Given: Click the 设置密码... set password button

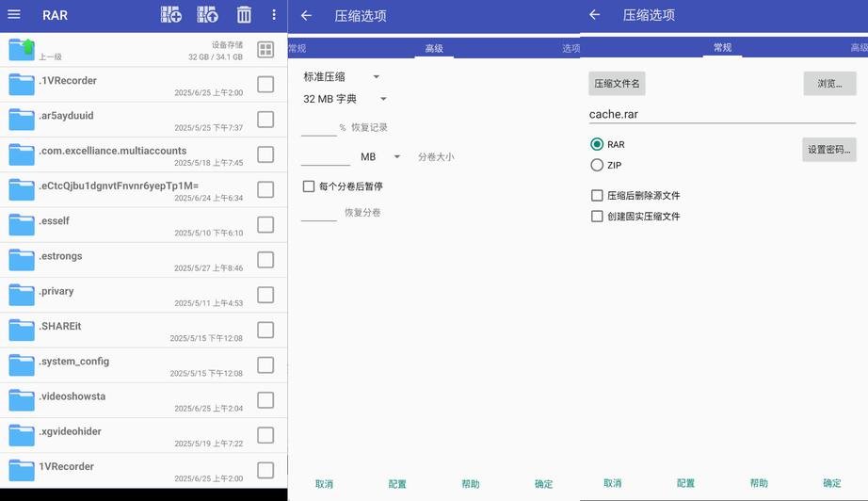Looking at the screenshot, I should [828, 150].
